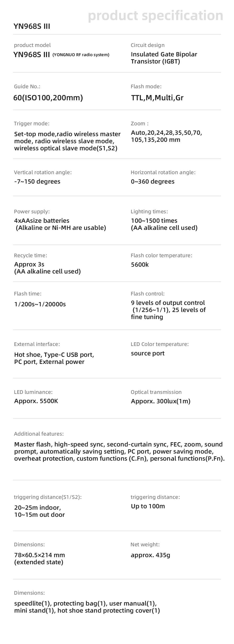This screenshot has height=644, width=234.
Task: Select the 0~360 degrees rotation value
Action: tap(153, 181)
